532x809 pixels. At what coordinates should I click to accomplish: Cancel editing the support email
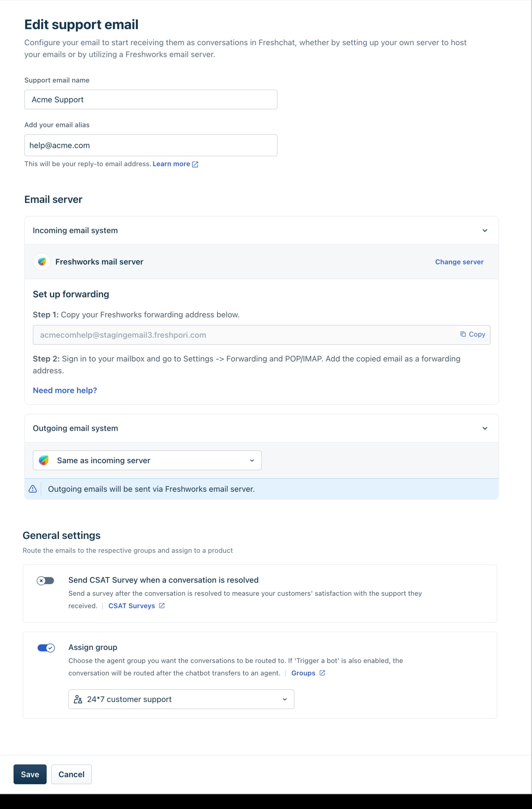[72, 774]
